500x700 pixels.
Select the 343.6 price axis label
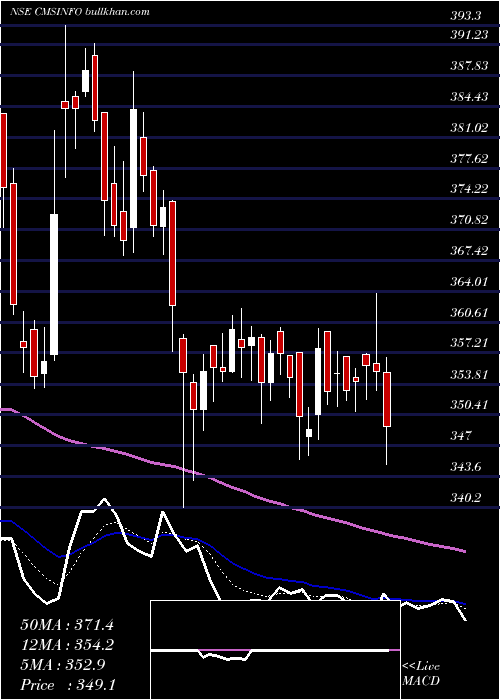466,467
